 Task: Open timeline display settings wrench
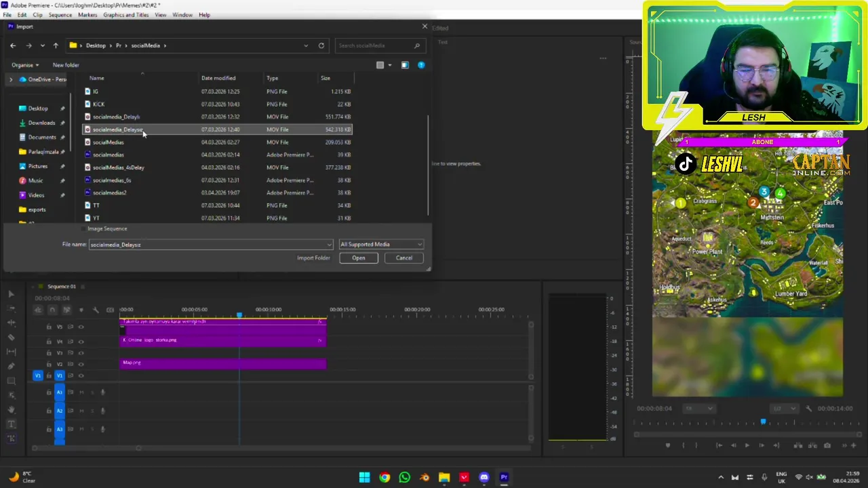click(x=96, y=310)
